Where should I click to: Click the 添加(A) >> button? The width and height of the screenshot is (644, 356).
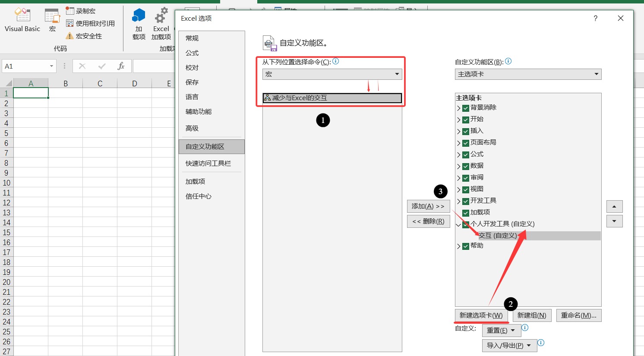click(x=428, y=206)
